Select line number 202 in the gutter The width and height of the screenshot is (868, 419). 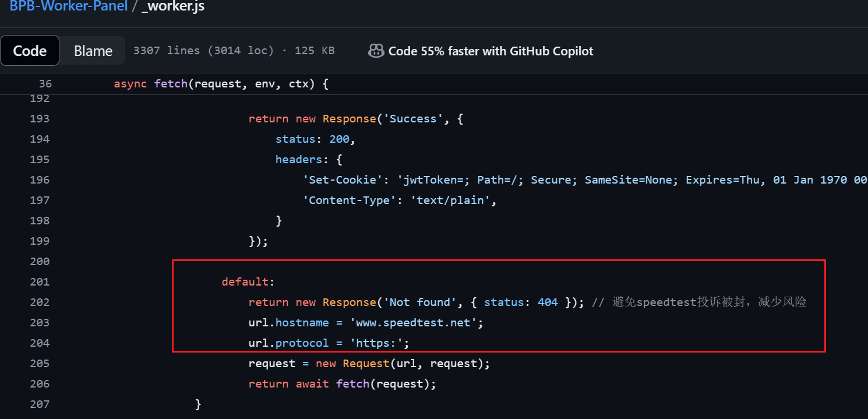coord(41,302)
